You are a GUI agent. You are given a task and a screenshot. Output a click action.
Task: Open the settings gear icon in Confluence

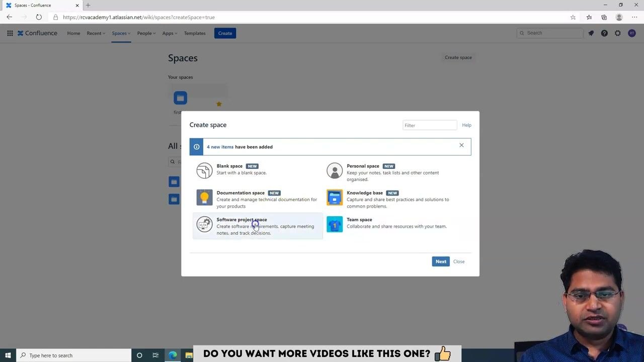618,33
